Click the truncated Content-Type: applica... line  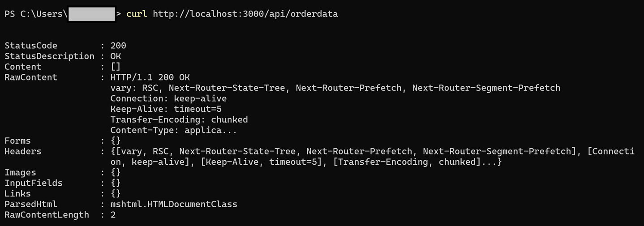click(x=174, y=130)
